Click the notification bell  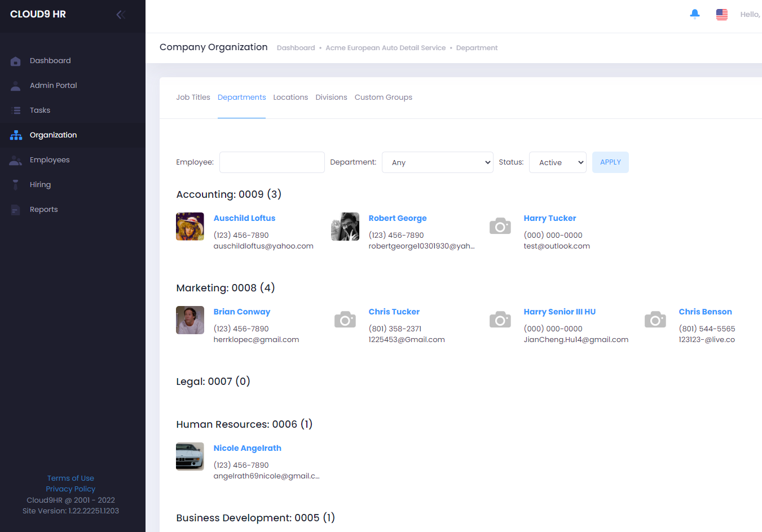point(695,14)
